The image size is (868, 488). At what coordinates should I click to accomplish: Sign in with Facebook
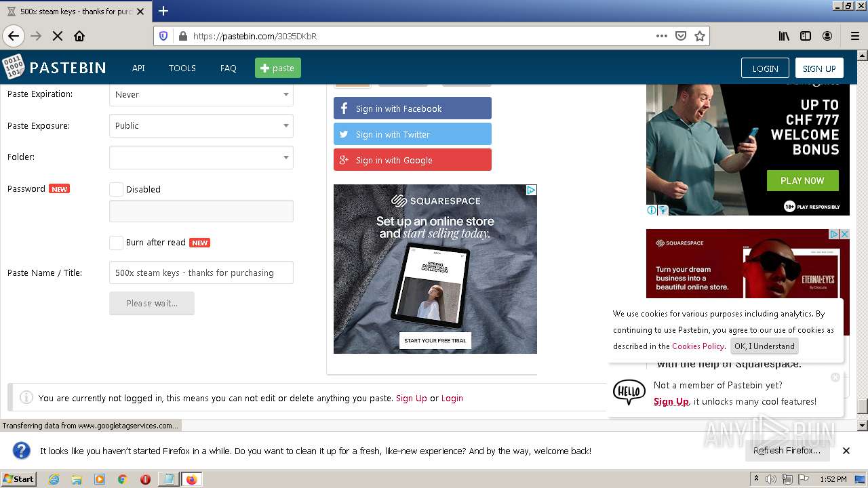pos(412,108)
